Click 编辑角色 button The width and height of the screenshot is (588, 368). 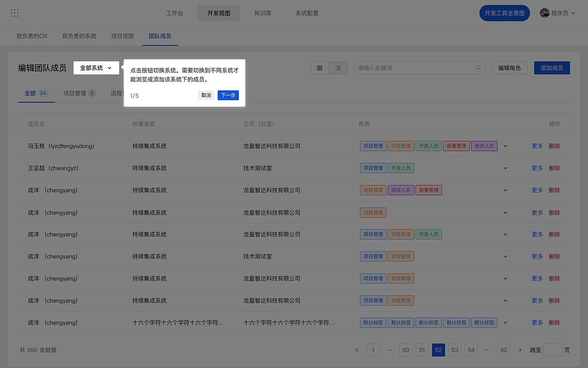[509, 68]
